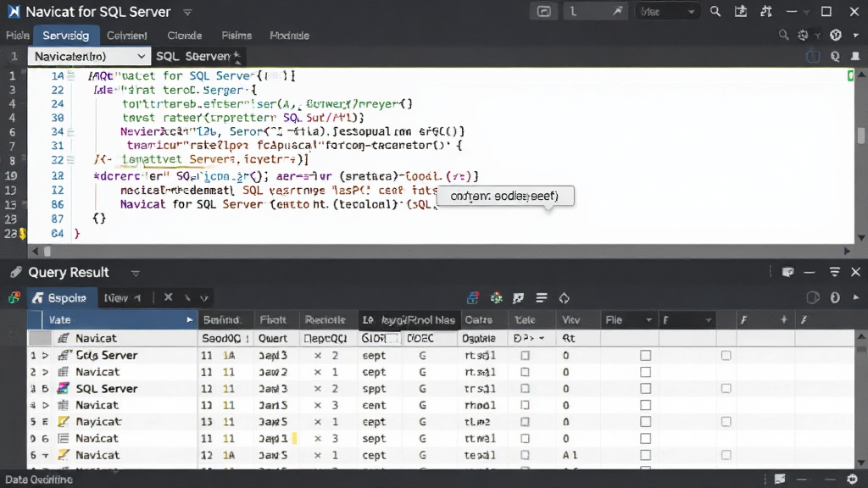Viewport: 868px width, 488px height.
Task: Switch to the Calmient tab
Action: [x=127, y=36]
